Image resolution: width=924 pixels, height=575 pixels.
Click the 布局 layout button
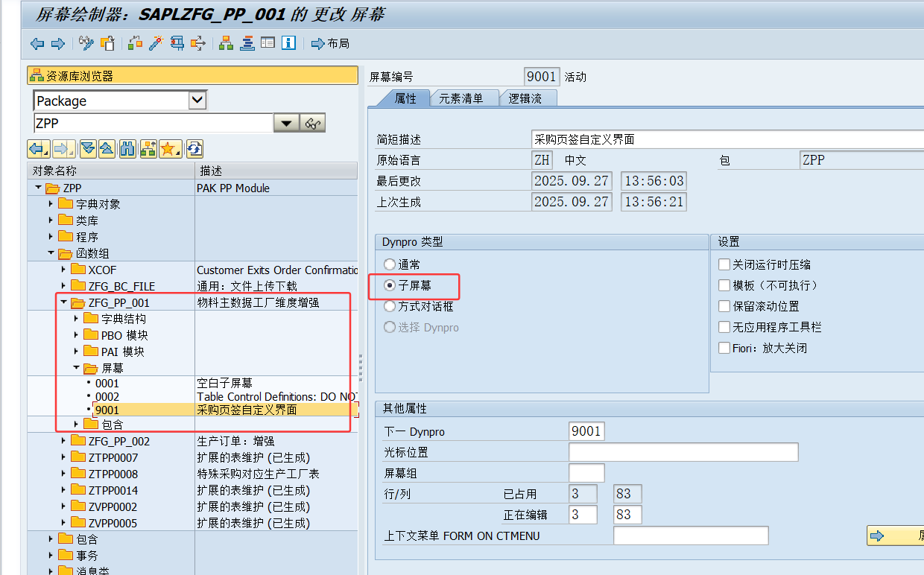point(331,43)
